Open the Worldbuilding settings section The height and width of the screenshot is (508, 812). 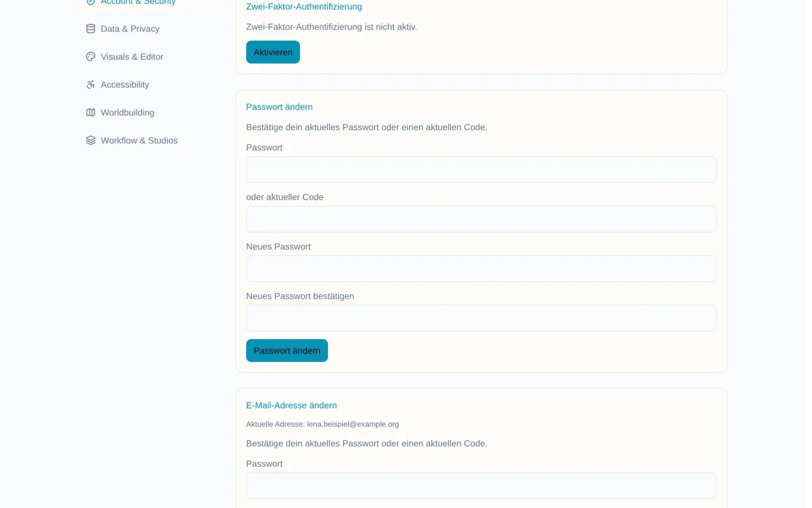tap(148, 113)
